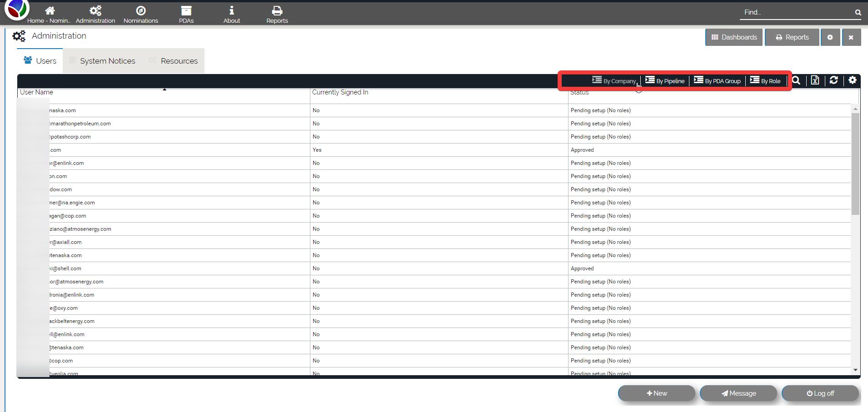Image resolution: width=868 pixels, height=412 pixels.
Task: Group users By Company
Action: click(614, 81)
